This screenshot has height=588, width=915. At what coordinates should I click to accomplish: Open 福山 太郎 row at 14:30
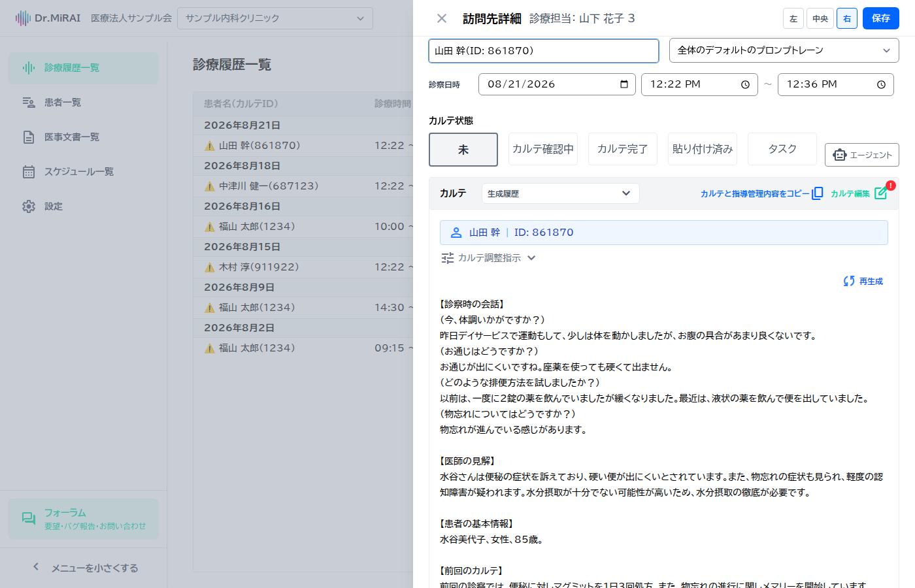[303, 308]
